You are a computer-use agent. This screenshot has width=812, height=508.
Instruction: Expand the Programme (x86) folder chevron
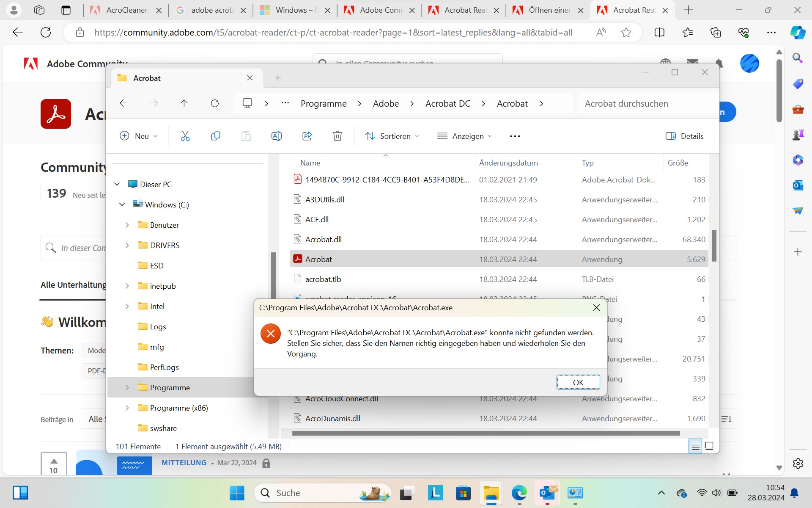[x=127, y=408]
